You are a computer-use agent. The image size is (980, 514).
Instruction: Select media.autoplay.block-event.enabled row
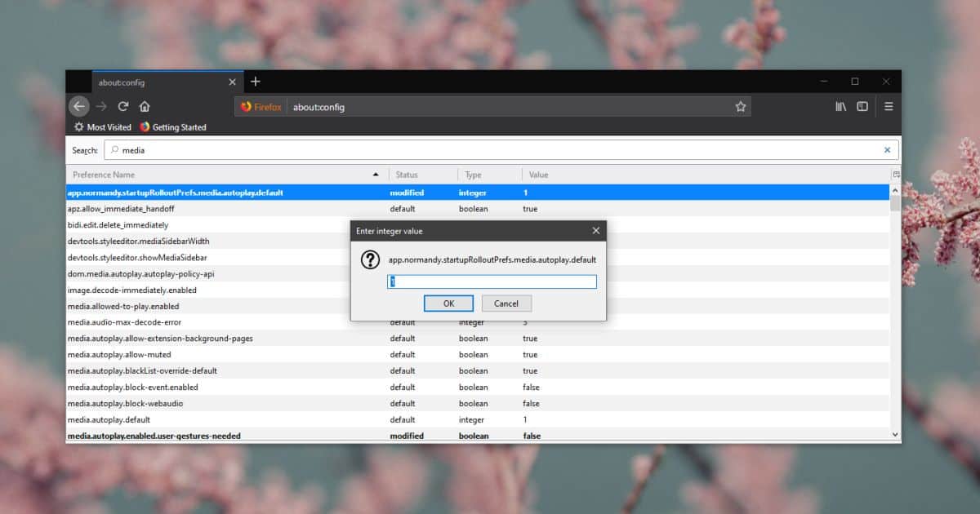pyautogui.click(x=478, y=388)
